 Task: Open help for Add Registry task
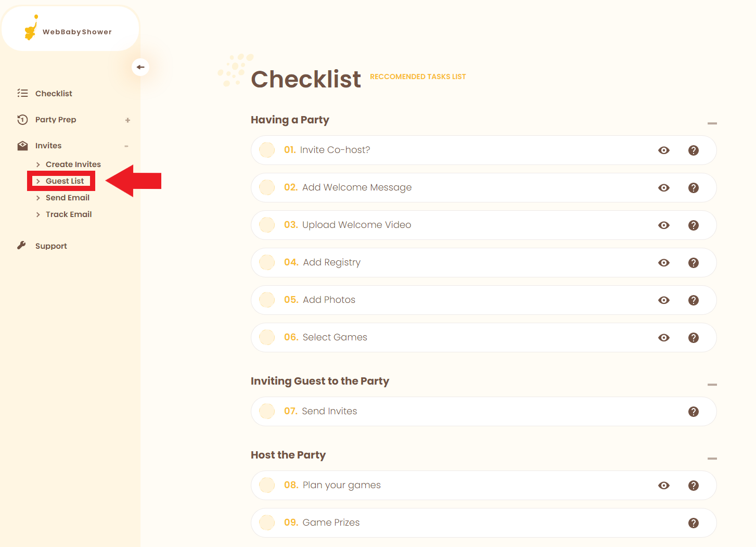coord(693,263)
